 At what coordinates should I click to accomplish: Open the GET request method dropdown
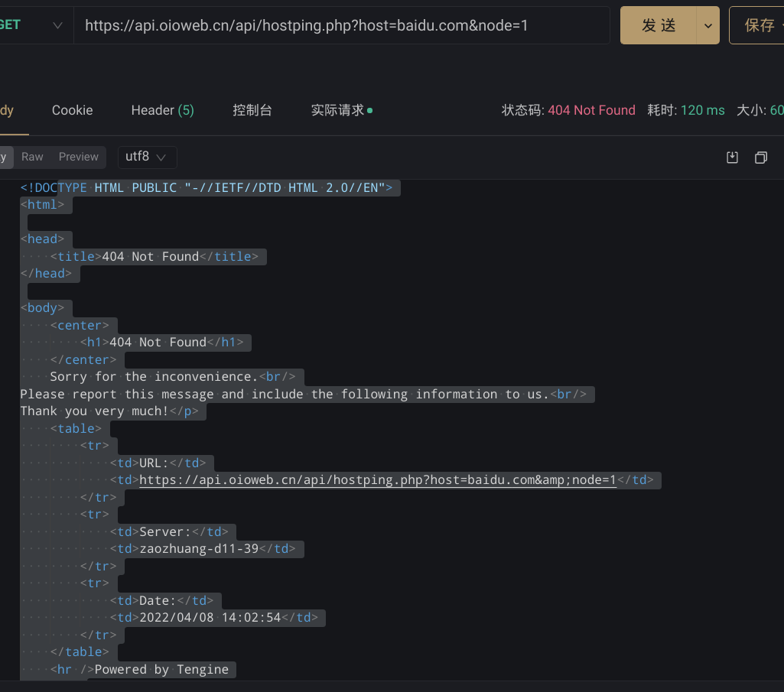56,24
